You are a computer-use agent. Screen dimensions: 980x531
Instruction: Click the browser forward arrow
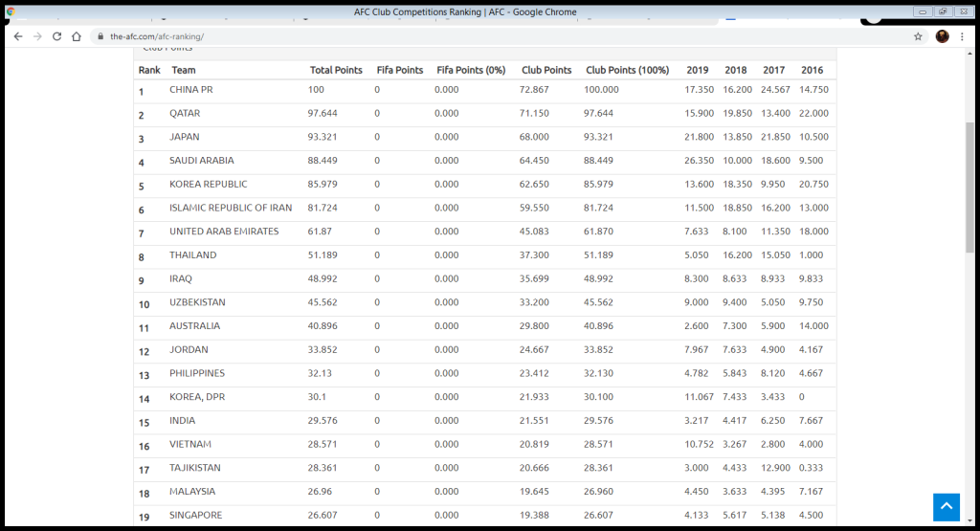coord(37,37)
